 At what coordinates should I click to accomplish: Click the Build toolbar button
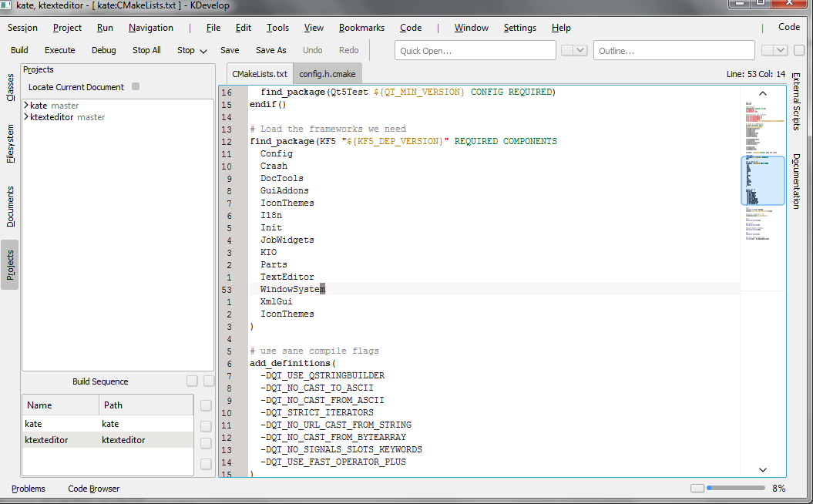point(19,50)
